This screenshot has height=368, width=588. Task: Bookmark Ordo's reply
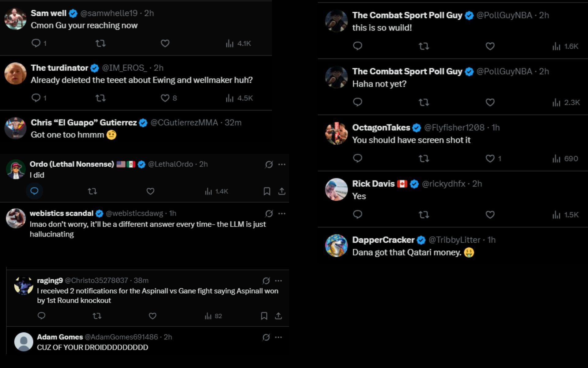267,191
